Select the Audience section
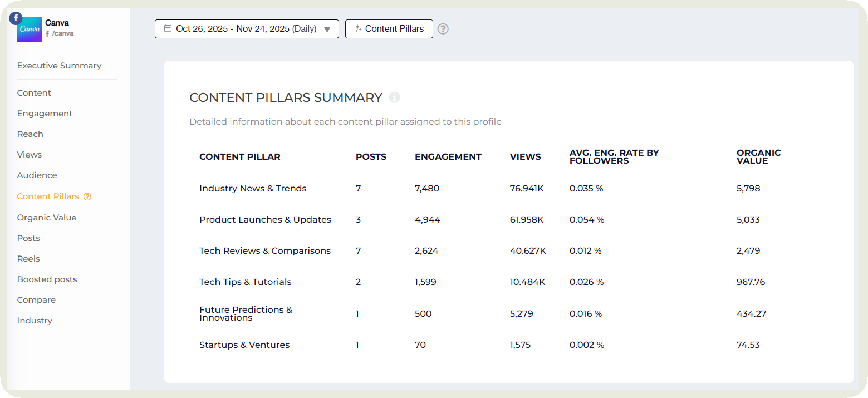This screenshot has width=868, height=398. point(37,175)
